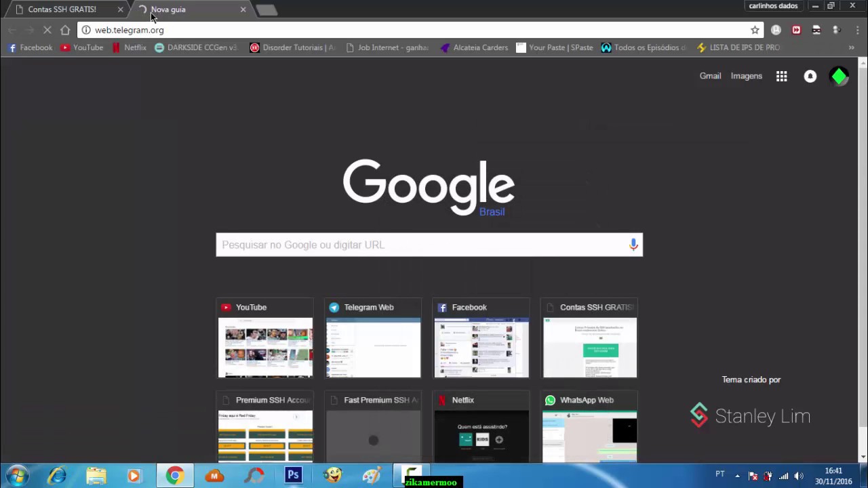Open the Paint palette app in taskbar
868x488 pixels.
[x=372, y=476]
